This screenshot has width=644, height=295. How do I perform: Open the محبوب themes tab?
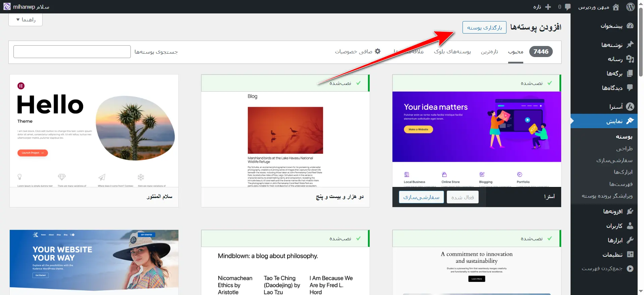516,52
